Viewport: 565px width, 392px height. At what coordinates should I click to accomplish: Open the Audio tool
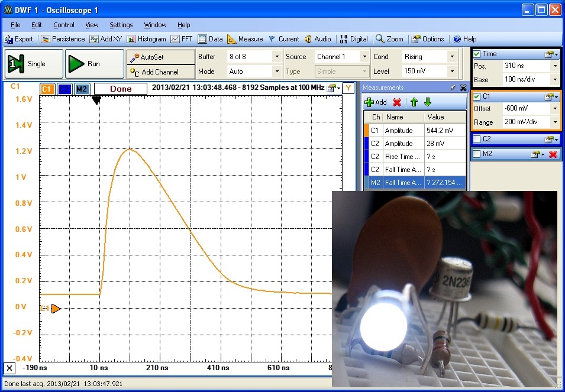click(x=318, y=39)
